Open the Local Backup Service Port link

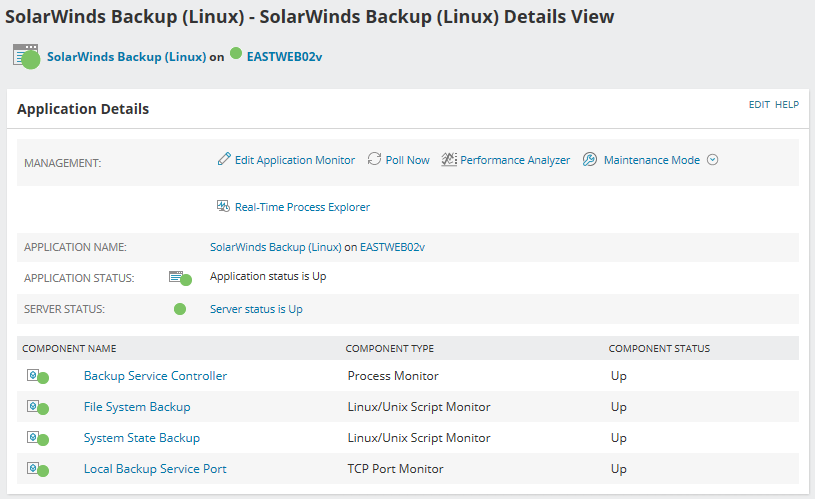pyautogui.click(x=155, y=469)
